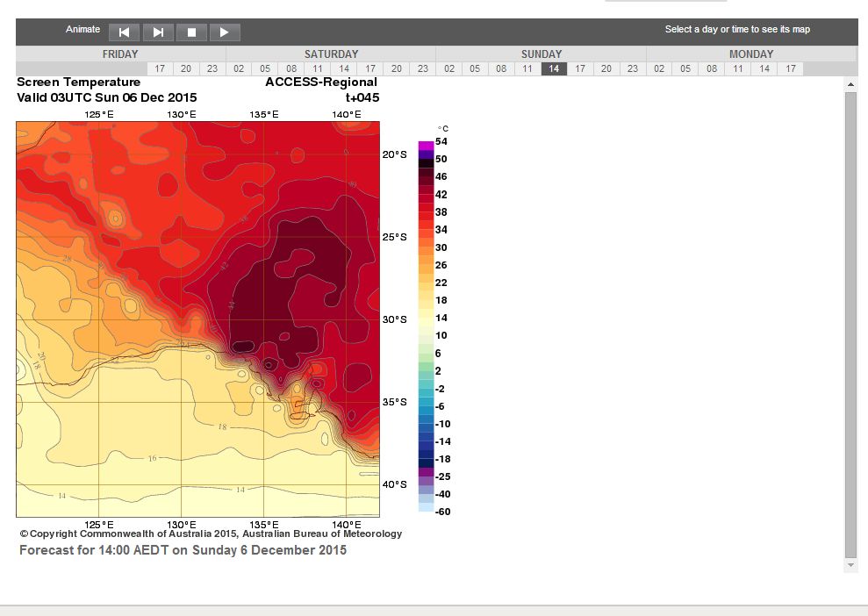The width and height of the screenshot is (868, 616).
Task: Click the step backward animation button
Action: (x=125, y=32)
